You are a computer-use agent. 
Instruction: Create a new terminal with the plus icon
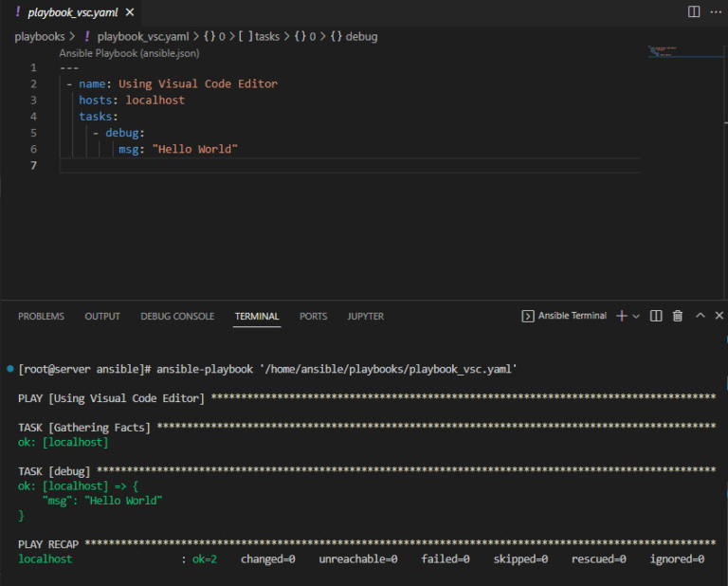[622, 316]
